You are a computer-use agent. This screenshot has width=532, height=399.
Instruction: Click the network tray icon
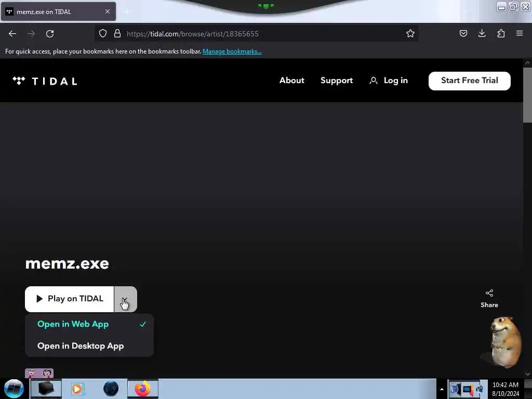tap(467, 389)
